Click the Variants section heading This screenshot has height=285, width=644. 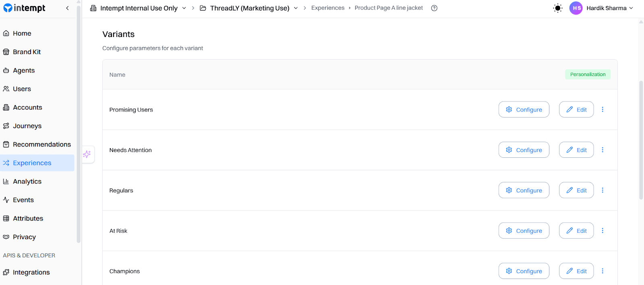pyautogui.click(x=118, y=34)
